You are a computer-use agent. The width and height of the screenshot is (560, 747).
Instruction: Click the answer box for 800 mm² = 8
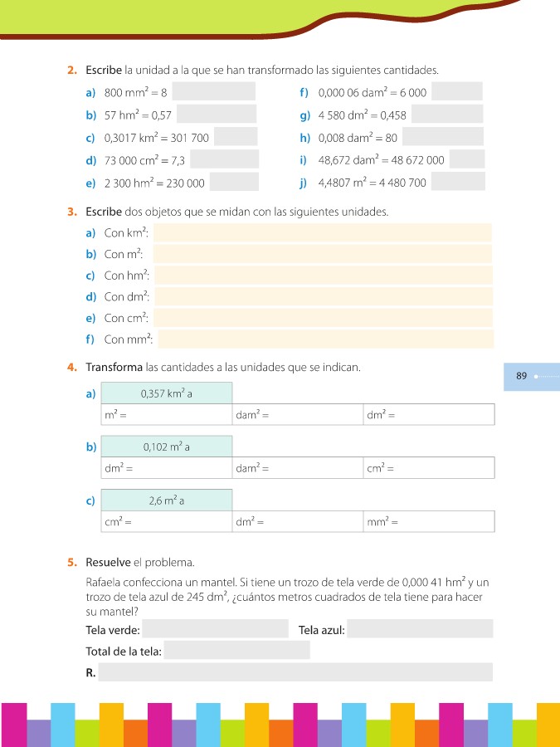pos(213,91)
